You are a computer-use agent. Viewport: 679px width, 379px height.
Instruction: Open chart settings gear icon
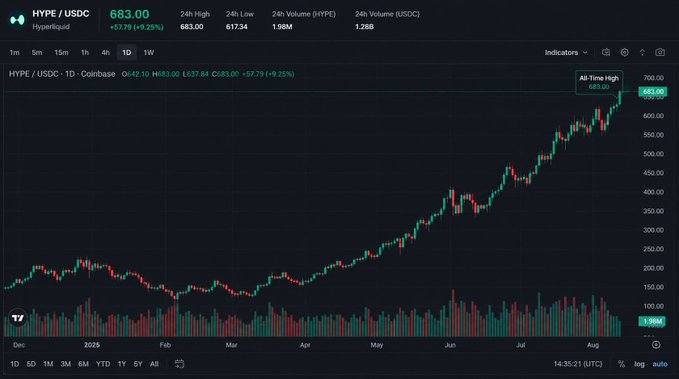[x=624, y=52]
